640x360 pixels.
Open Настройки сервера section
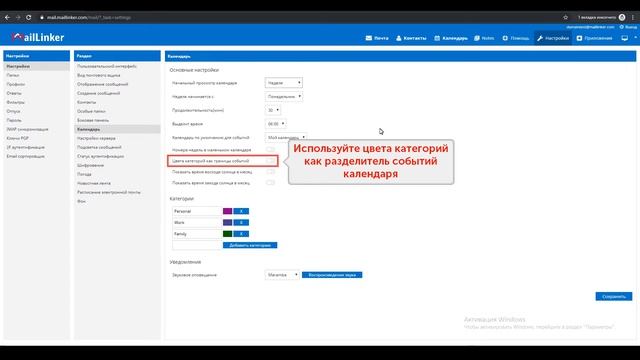pyautogui.click(x=117, y=138)
